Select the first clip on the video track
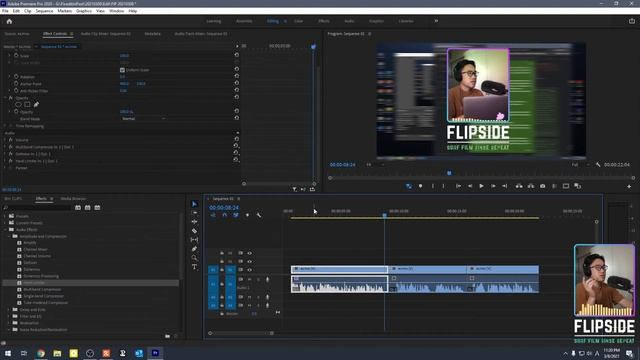Screen dimensions: 640x360 tap(339, 269)
